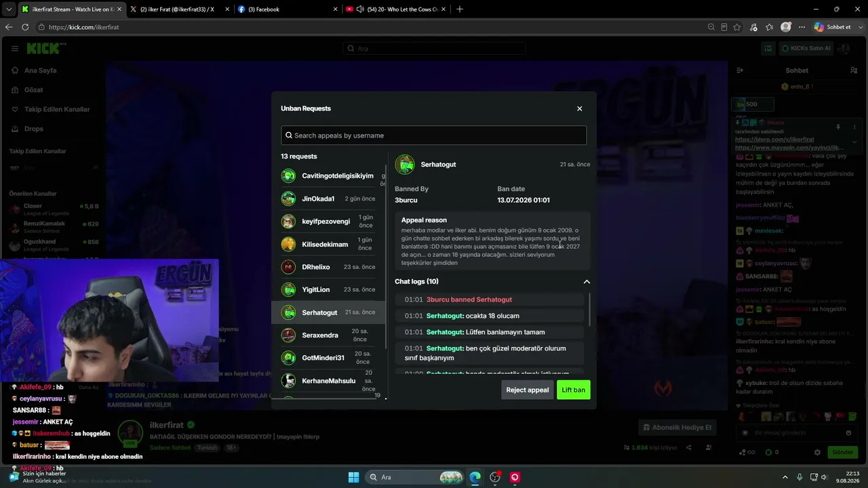The height and width of the screenshot is (488, 868).
Task: Open a new browser tab
Action: (460, 9)
